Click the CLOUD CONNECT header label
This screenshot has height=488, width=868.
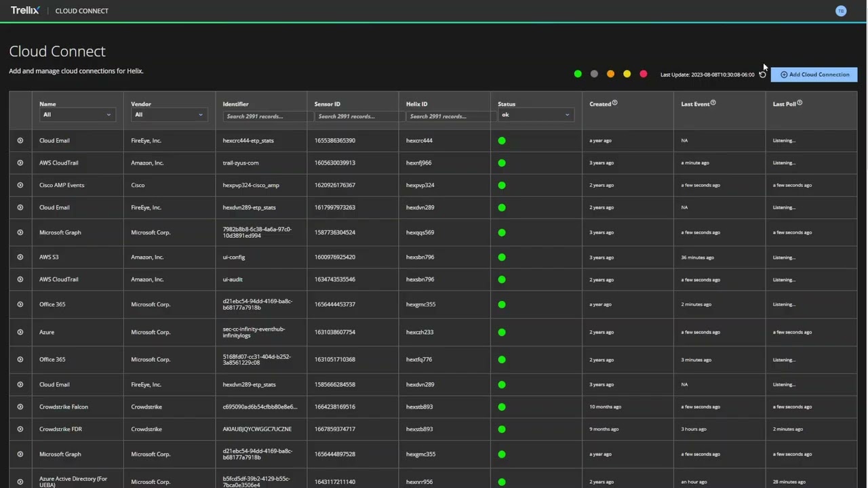pos(81,11)
